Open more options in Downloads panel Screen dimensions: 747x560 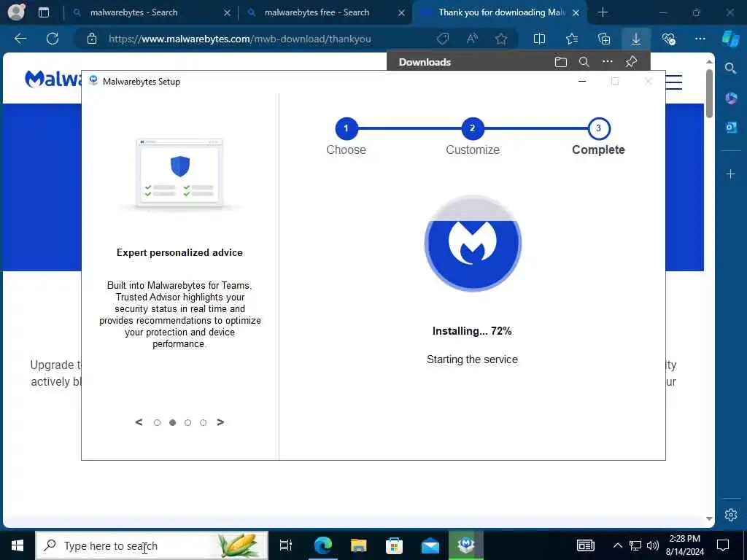[608, 61]
